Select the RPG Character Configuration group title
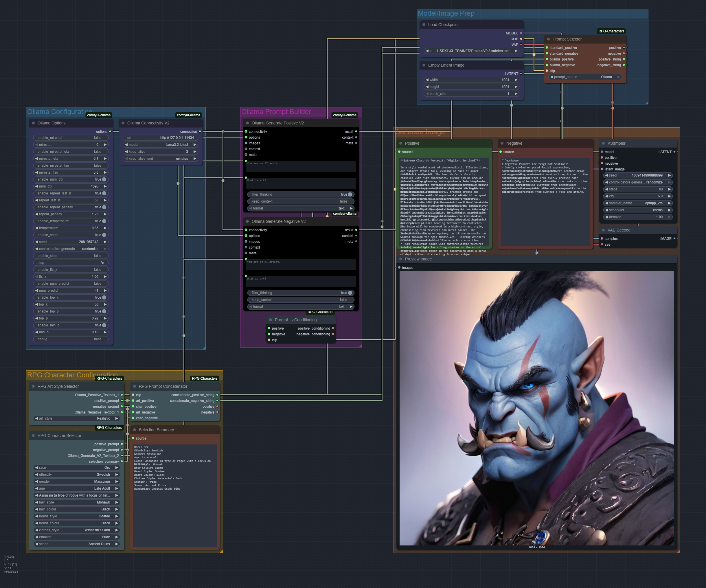 click(x=72, y=375)
